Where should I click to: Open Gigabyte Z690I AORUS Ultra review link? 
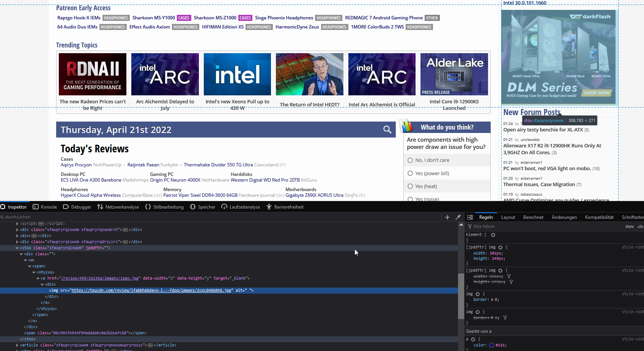click(314, 195)
